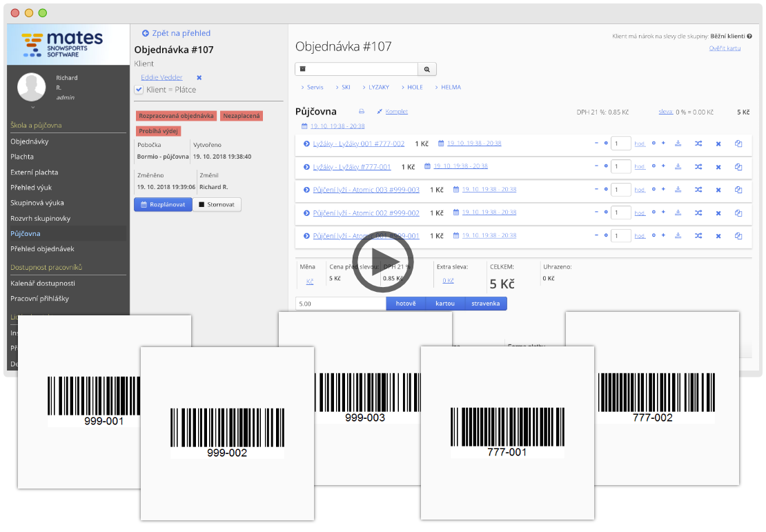
Task: Click calendar icon in Lyžáky #777-001 row
Action: click(x=427, y=166)
